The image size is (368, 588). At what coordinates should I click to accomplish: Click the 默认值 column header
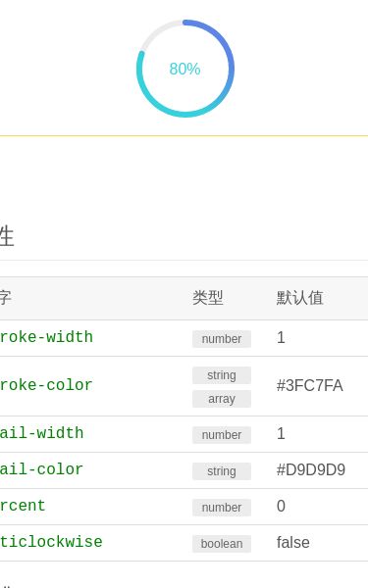(299, 298)
